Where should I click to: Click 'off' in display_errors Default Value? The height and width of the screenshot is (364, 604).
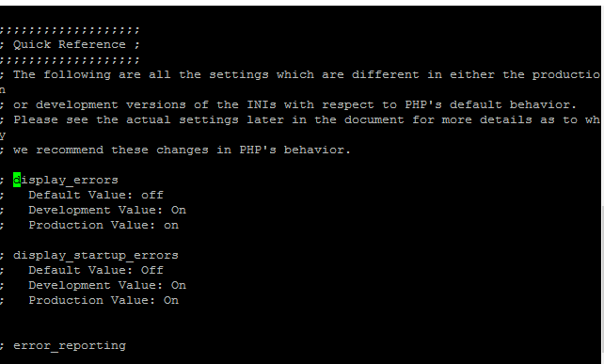point(152,195)
